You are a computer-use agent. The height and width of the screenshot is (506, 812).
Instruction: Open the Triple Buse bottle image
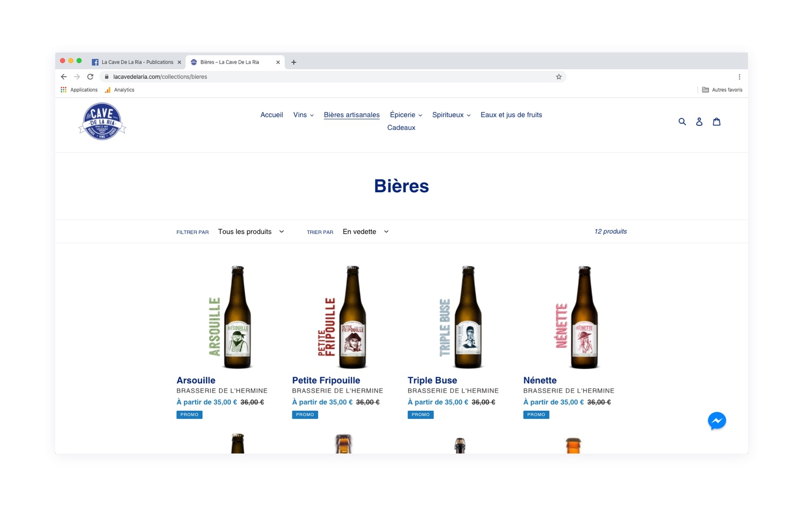pos(461,318)
